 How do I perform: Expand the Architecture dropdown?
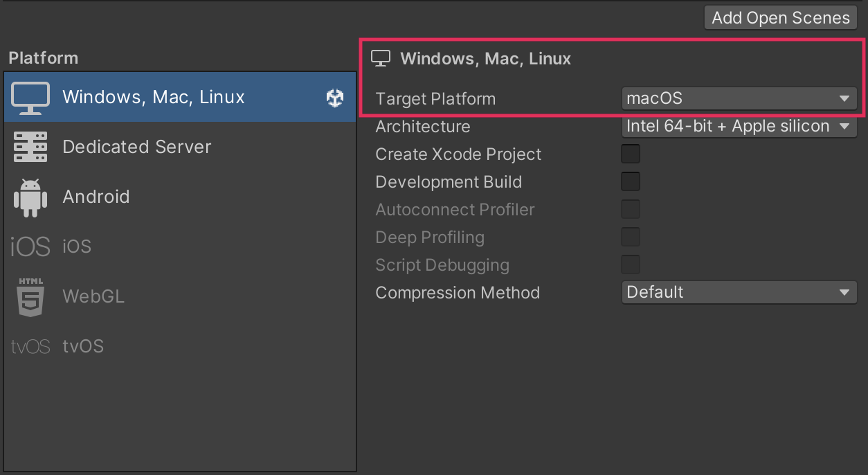point(739,126)
